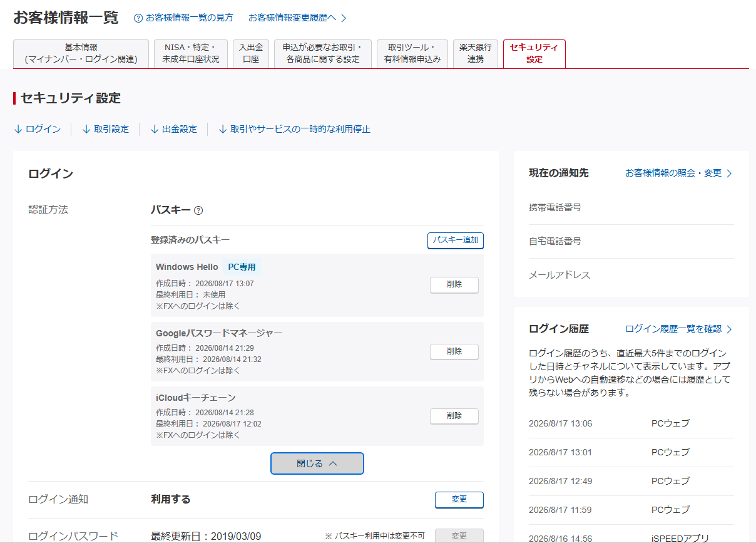This screenshot has width=756, height=543.
Task: Click the chevron next to ログイン履歴一覧を確認
Action: pos(729,329)
